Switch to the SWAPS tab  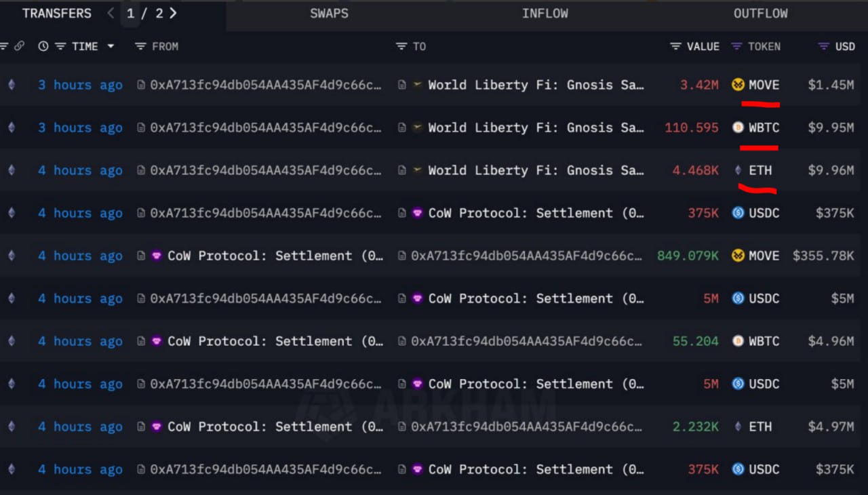[x=330, y=14]
